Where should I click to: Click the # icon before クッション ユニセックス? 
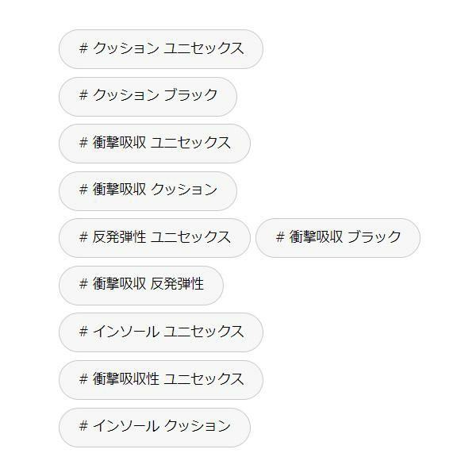[83, 49]
